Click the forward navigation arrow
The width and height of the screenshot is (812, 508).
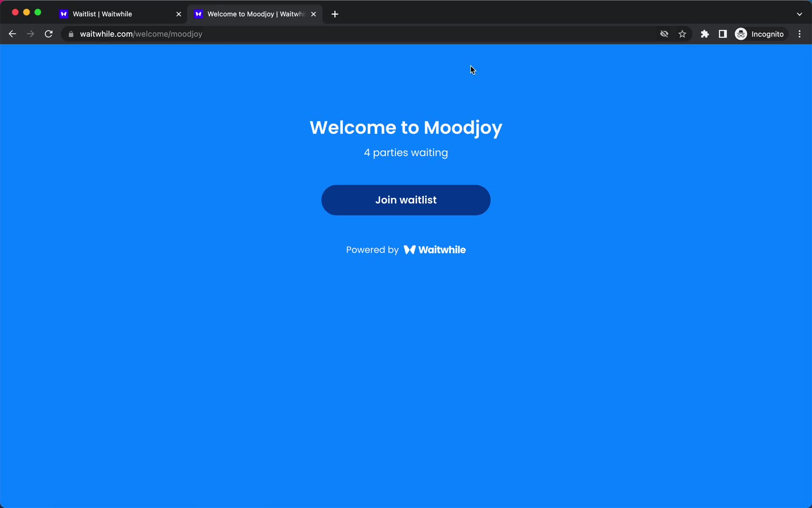tap(30, 34)
